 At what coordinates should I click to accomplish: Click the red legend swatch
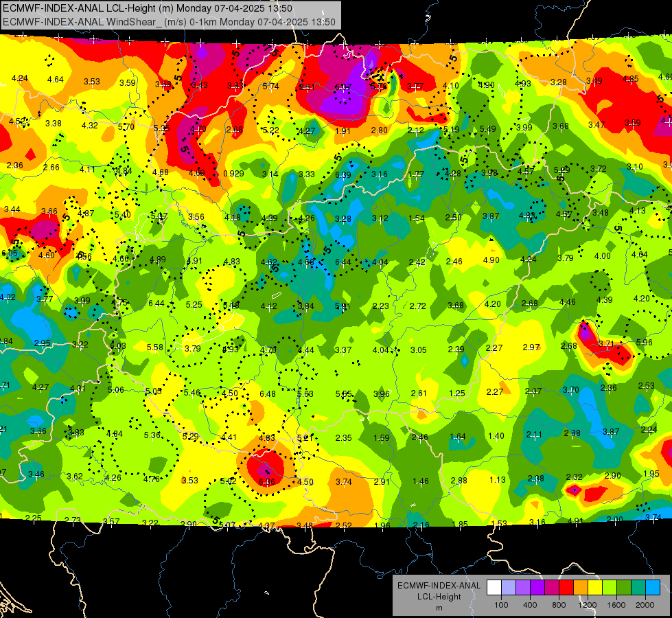[566, 587]
